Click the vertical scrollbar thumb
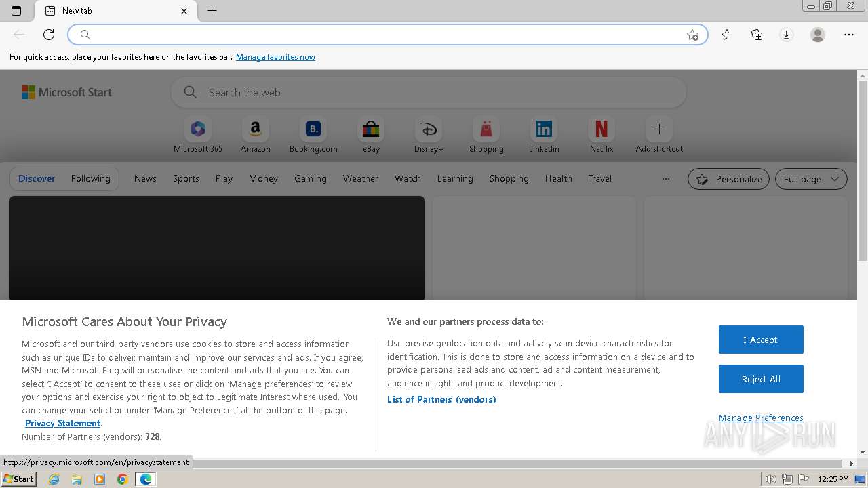The width and height of the screenshot is (868, 488). click(x=863, y=169)
